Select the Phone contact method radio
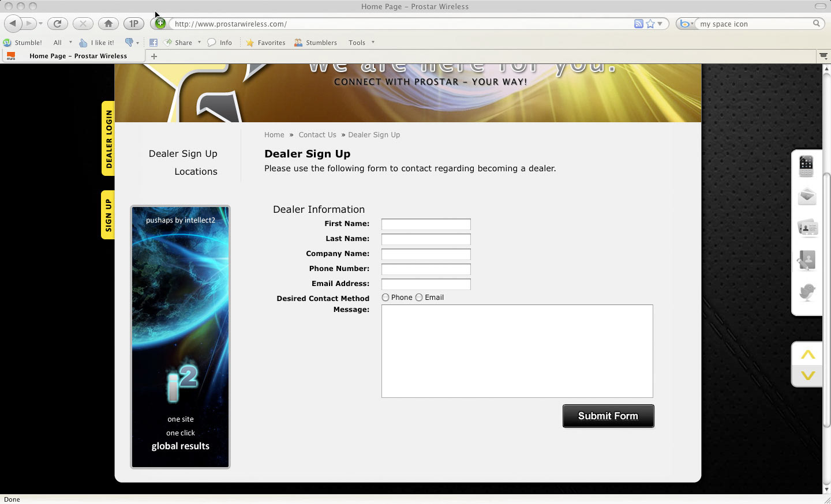Image resolution: width=831 pixels, height=504 pixels. (x=385, y=298)
